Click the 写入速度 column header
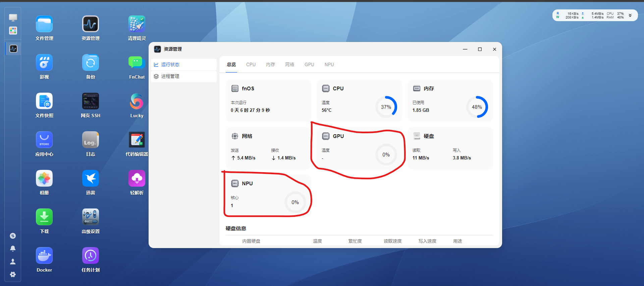Image resolution: width=644 pixels, height=286 pixels. [427, 241]
